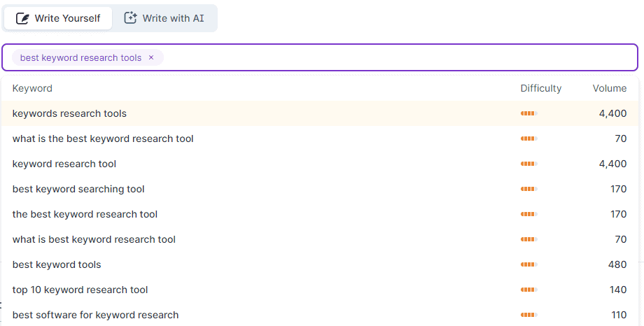Choose 'keyword research tool' suggestion
This screenshot has width=644, height=326.
tap(64, 164)
